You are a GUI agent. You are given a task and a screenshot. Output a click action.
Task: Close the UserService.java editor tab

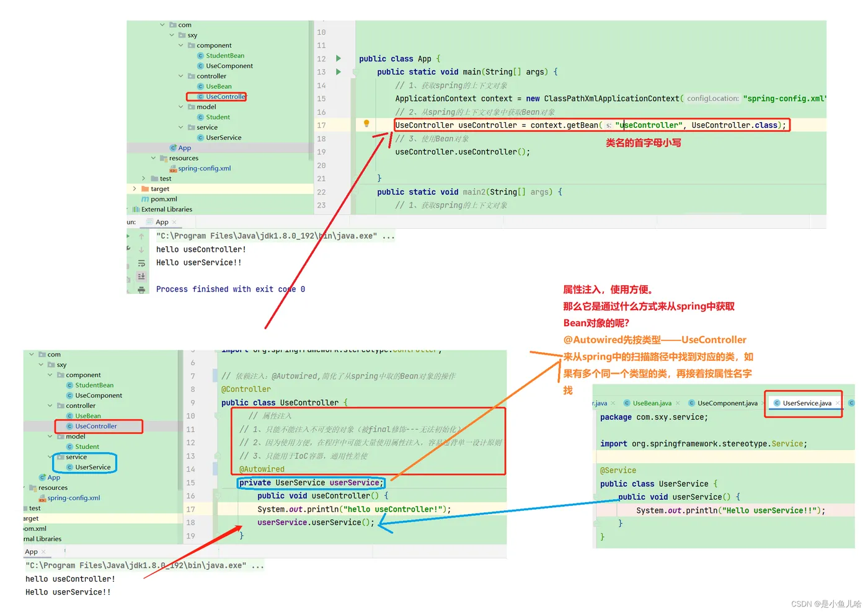838,403
